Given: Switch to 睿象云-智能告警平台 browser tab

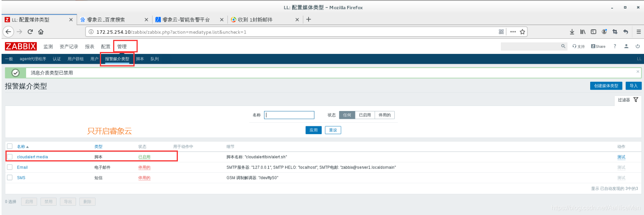Looking at the screenshot, I should tap(186, 20).
